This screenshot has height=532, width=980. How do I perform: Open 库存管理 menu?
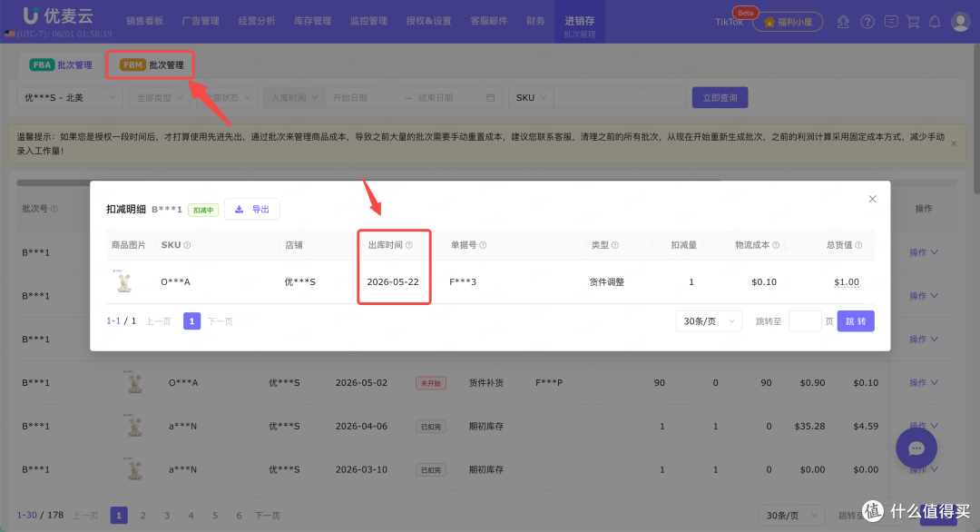click(x=312, y=21)
